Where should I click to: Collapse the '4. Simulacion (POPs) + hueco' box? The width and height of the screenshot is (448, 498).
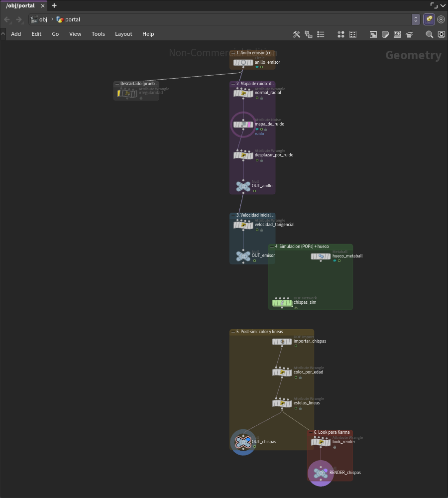[x=272, y=247]
